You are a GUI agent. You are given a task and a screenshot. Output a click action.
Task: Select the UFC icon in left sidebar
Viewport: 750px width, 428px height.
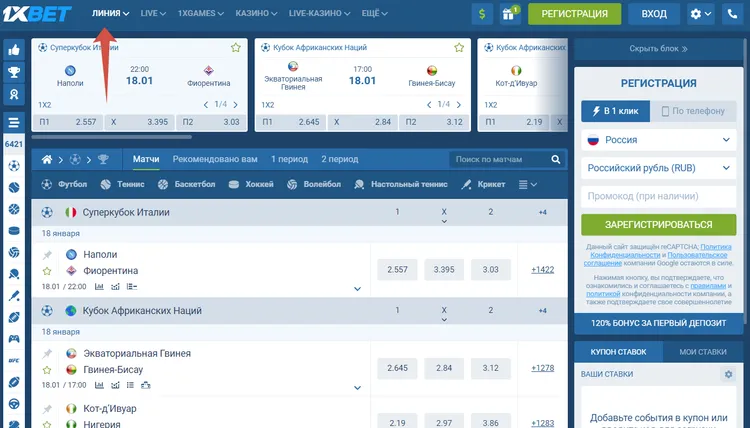click(x=14, y=361)
